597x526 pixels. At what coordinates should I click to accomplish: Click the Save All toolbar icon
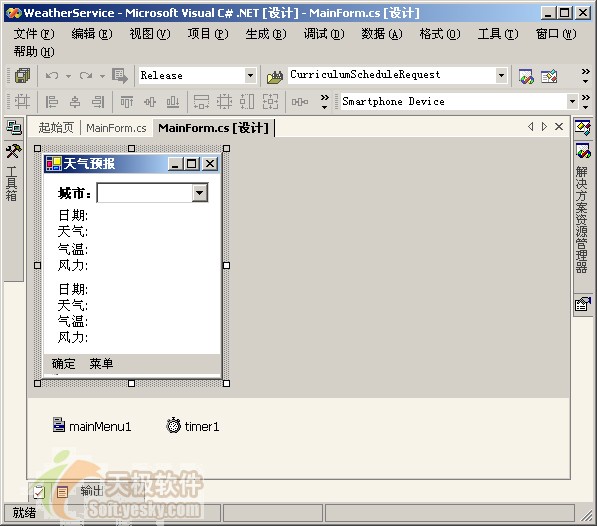pyautogui.click(x=22, y=75)
